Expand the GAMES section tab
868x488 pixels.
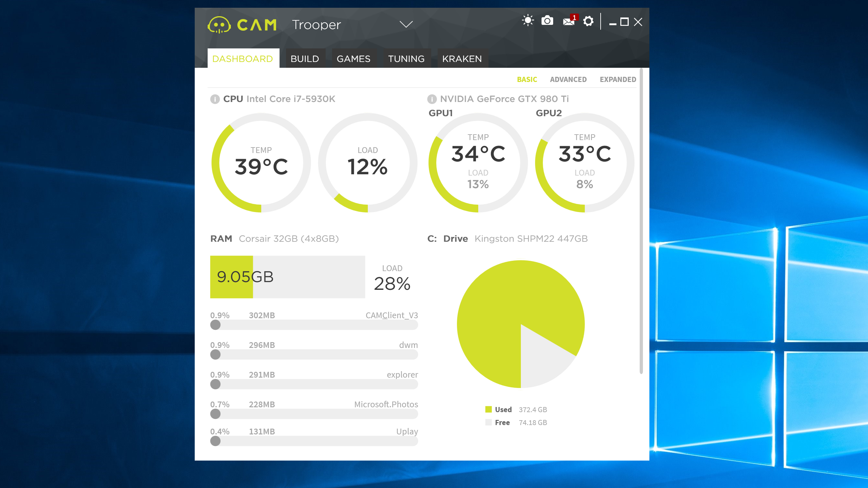click(x=353, y=58)
